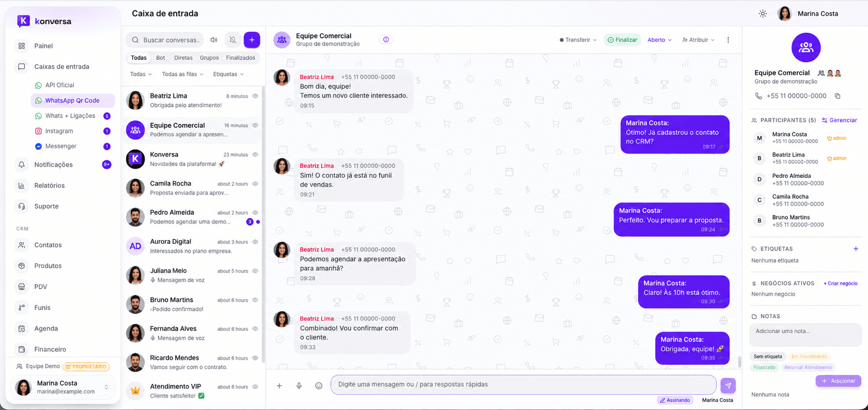Expand the Atribuir dropdown

tap(698, 40)
